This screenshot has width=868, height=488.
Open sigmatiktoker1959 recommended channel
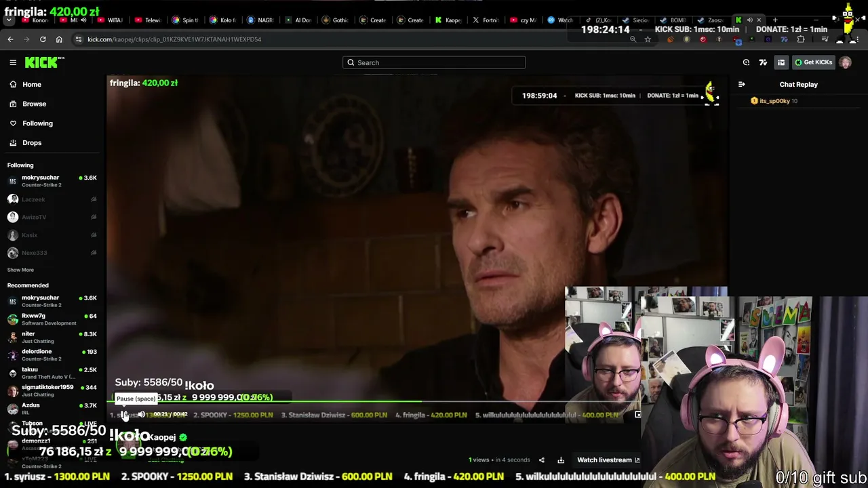pos(52,390)
